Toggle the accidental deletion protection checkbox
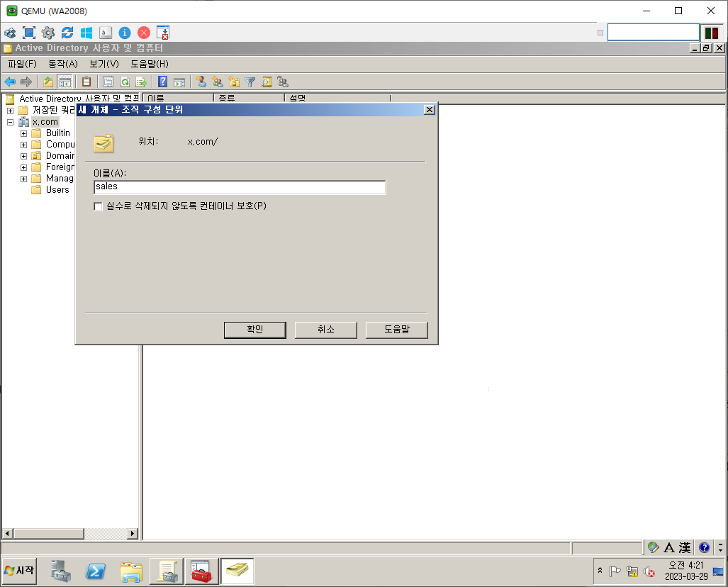 (98, 206)
